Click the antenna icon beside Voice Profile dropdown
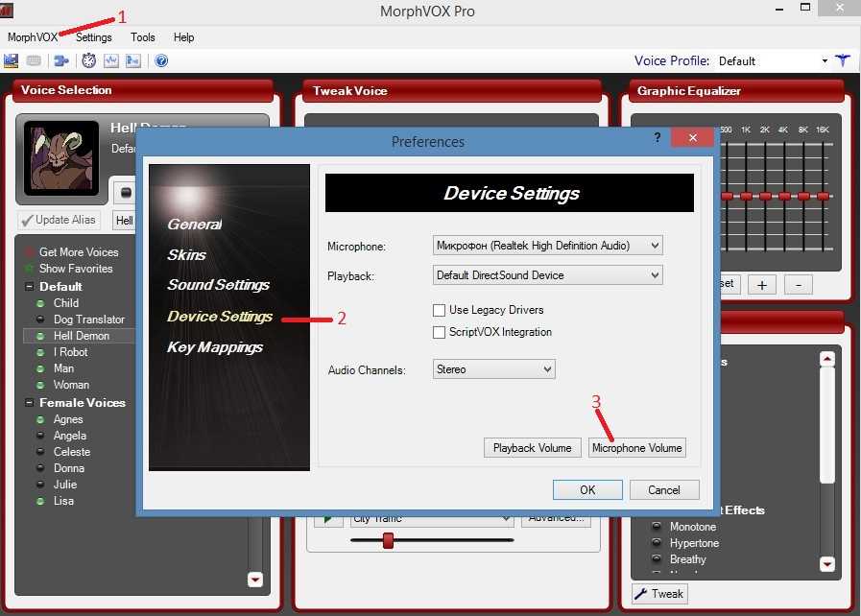This screenshot has width=861, height=616. (x=843, y=60)
